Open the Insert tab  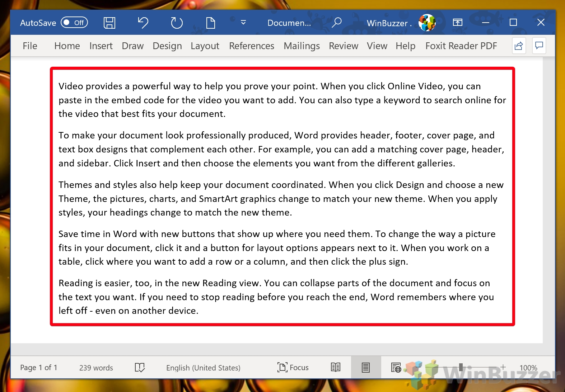pos(101,46)
